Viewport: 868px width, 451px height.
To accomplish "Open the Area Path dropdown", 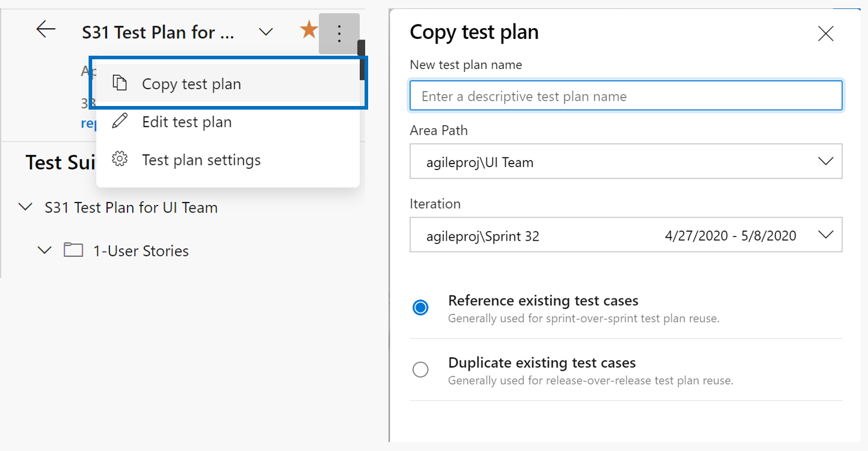I will point(826,161).
